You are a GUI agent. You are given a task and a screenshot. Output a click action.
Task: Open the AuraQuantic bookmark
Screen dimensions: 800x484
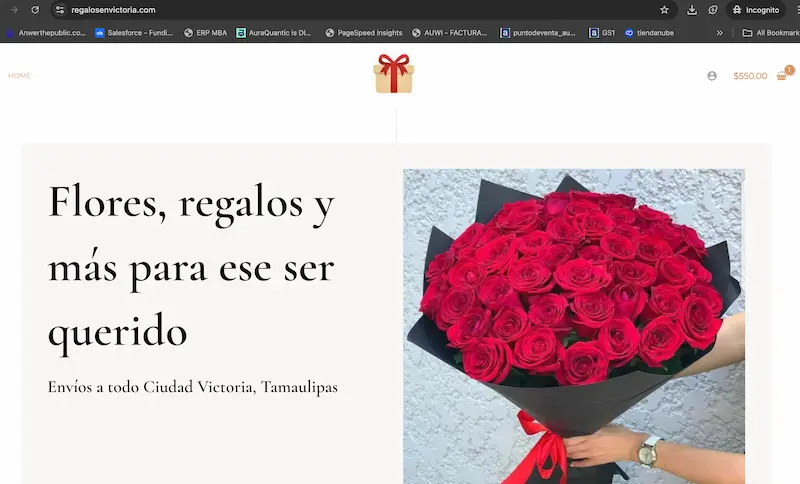coord(274,33)
